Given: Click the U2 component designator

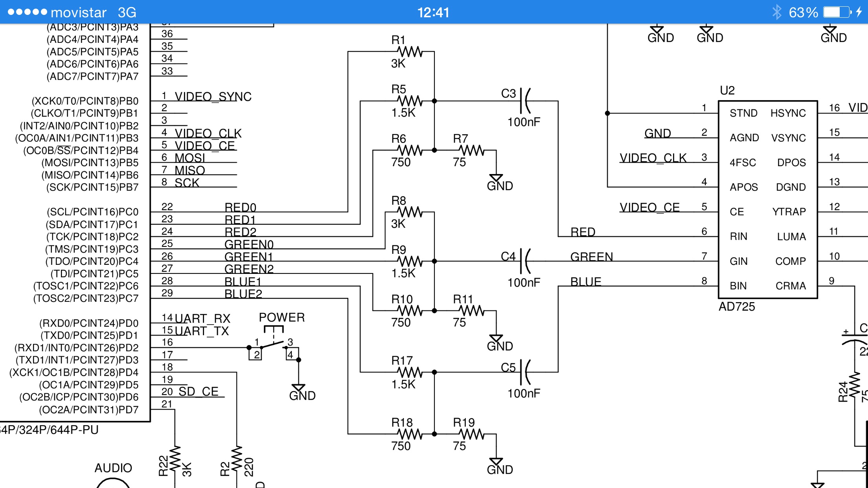Looking at the screenshot, I should [x=727, y=90].
